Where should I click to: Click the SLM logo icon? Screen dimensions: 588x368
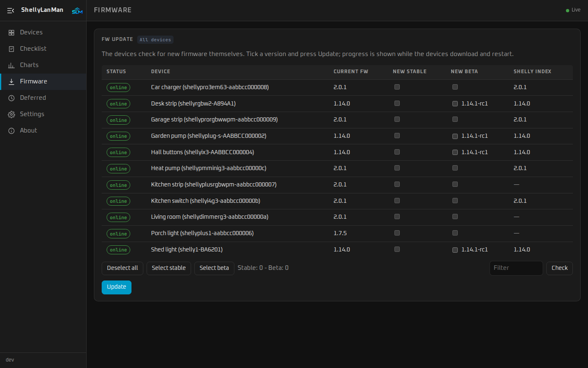tap(77, 11)
